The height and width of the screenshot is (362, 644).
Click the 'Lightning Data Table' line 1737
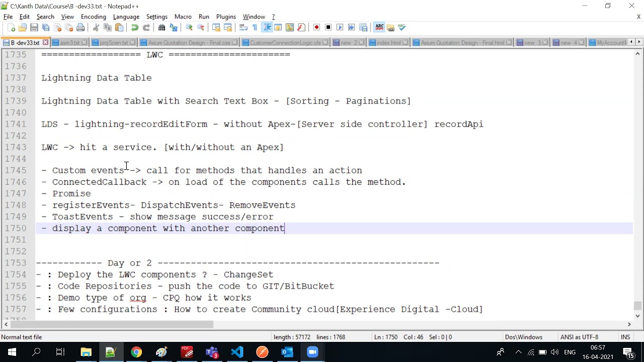[x=96, y=78]
